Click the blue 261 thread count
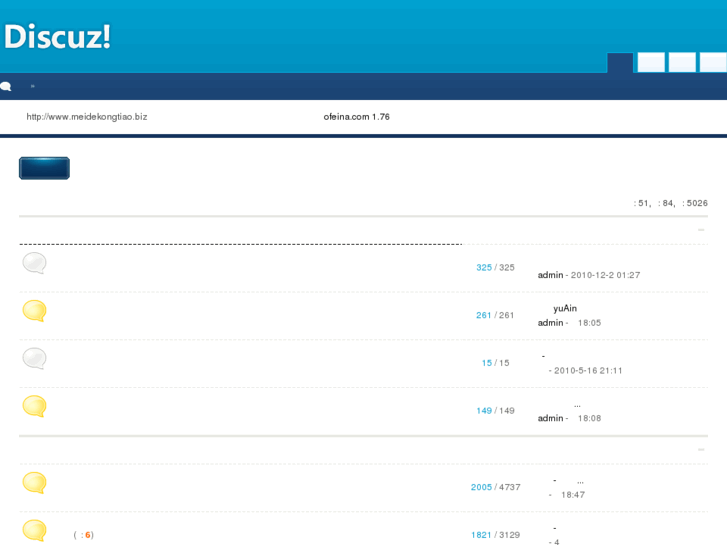The width and height of the screenshot is (727, 545). point(484,315)
